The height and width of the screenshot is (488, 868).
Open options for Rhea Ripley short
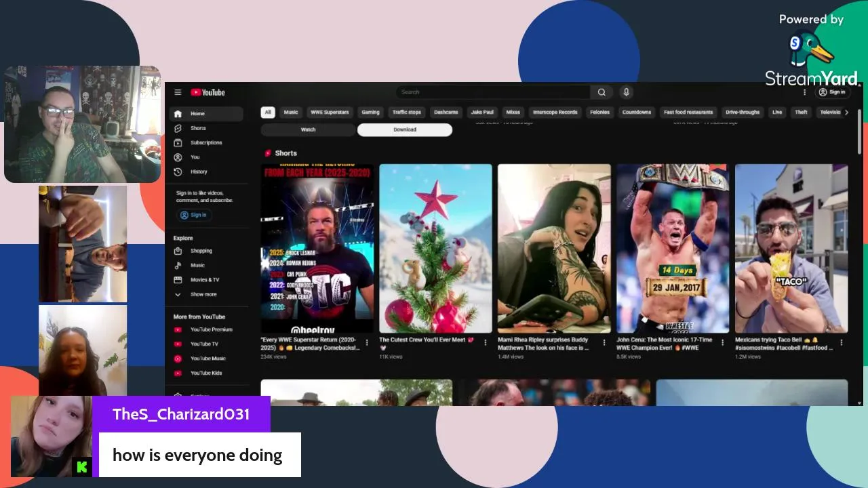(604, 342)
